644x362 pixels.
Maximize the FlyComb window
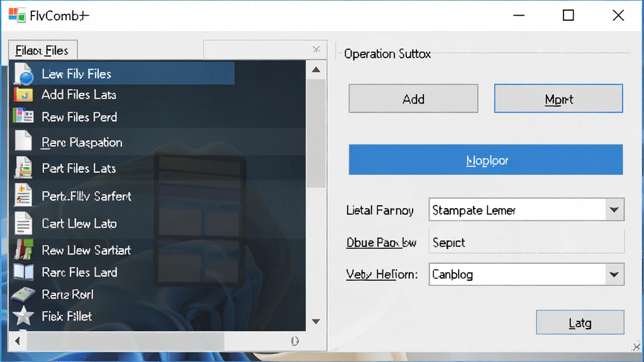[568, 15]
